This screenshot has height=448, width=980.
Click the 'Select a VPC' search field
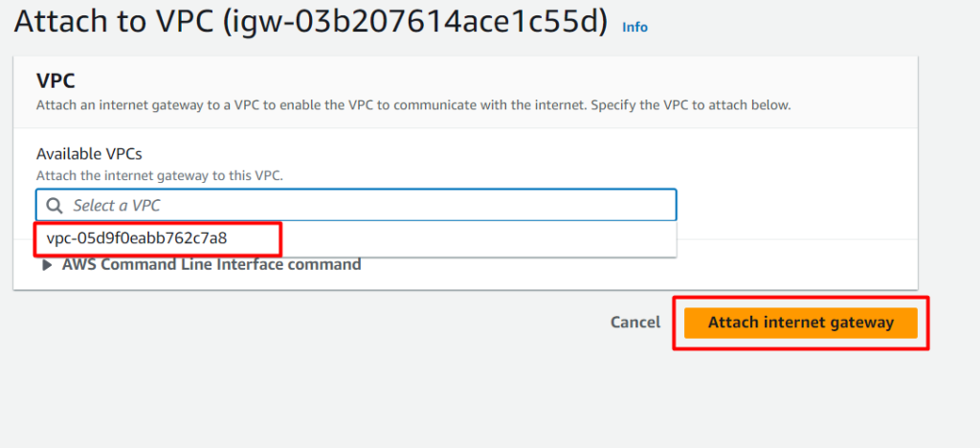(x=364, y=206)
